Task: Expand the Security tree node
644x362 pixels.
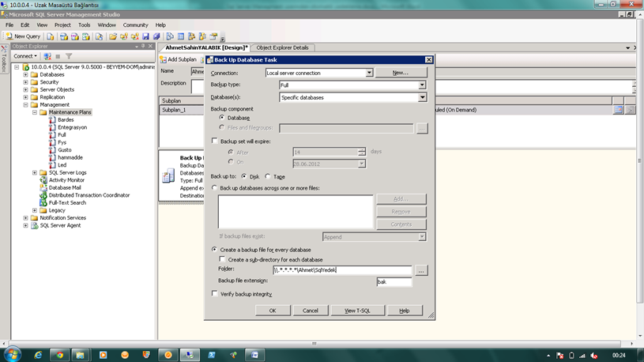Action: coord(25,82)
